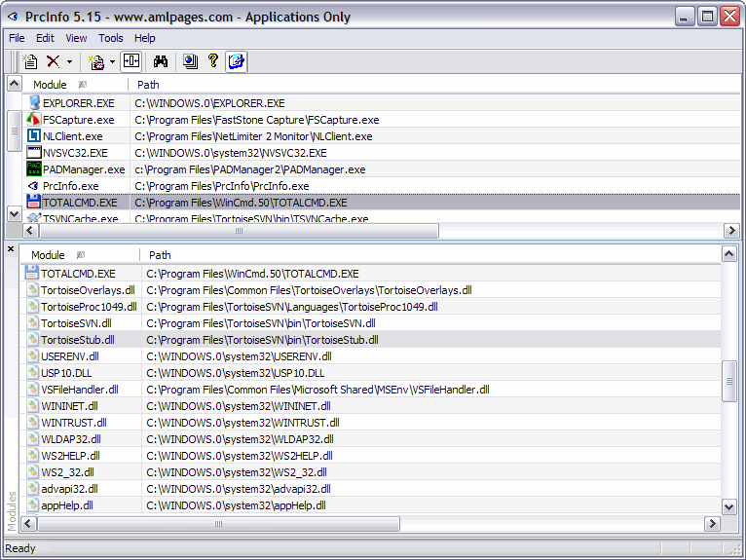This screenshot has height=560, width=746.
Task: Click the yellow question mark help icon
Action: (x=213, y=61)
